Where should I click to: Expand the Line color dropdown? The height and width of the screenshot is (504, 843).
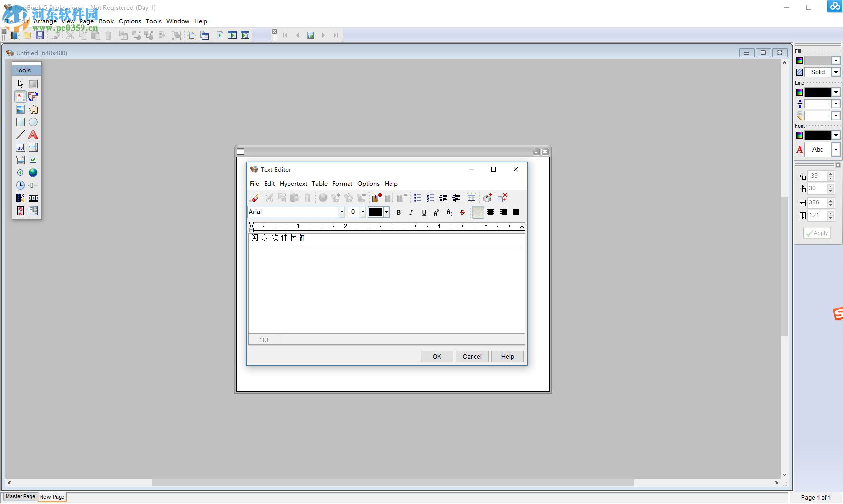836,92
